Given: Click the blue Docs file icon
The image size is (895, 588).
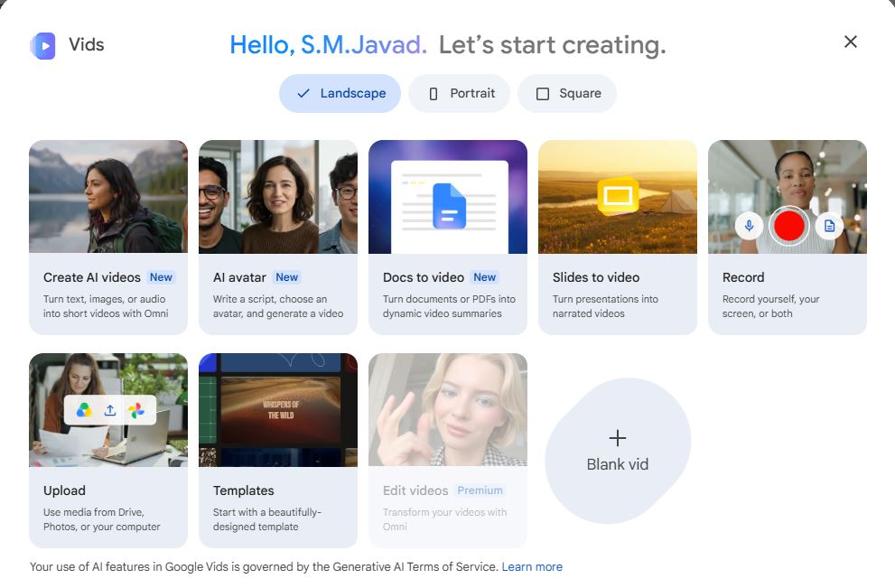Looking at the screenshot, I should tap(449, 206).
